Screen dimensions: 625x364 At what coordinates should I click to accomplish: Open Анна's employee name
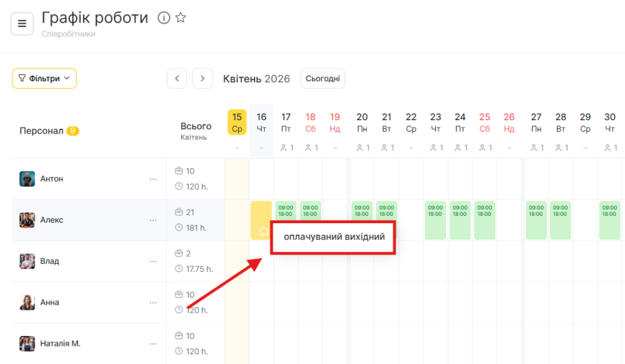(49, 302)
